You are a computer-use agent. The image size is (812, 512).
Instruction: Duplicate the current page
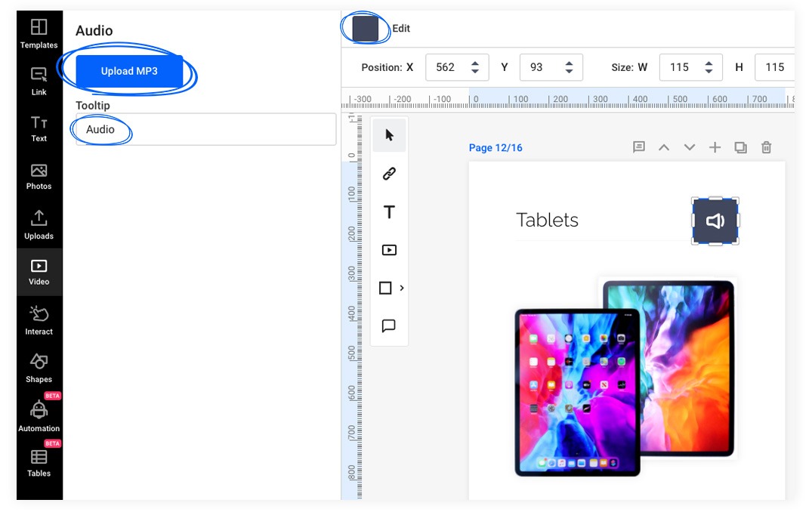point(740,147)
